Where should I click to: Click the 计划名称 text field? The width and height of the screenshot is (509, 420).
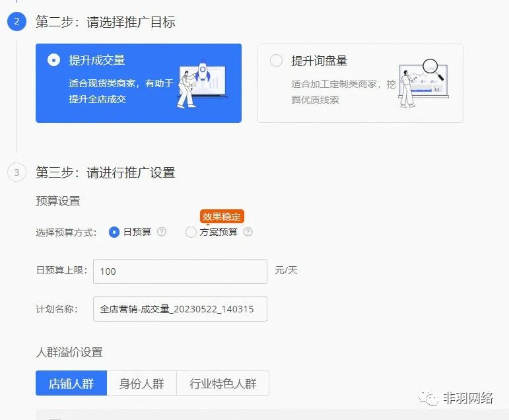180,308
